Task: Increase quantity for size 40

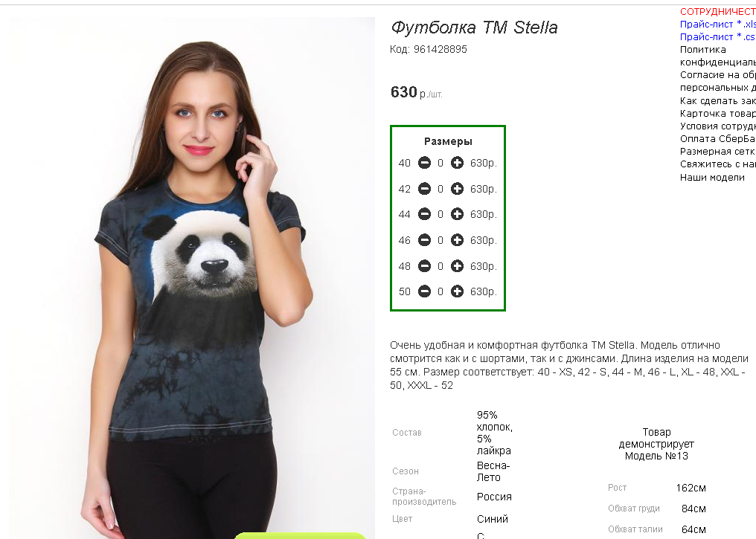Action: (457, 163)
